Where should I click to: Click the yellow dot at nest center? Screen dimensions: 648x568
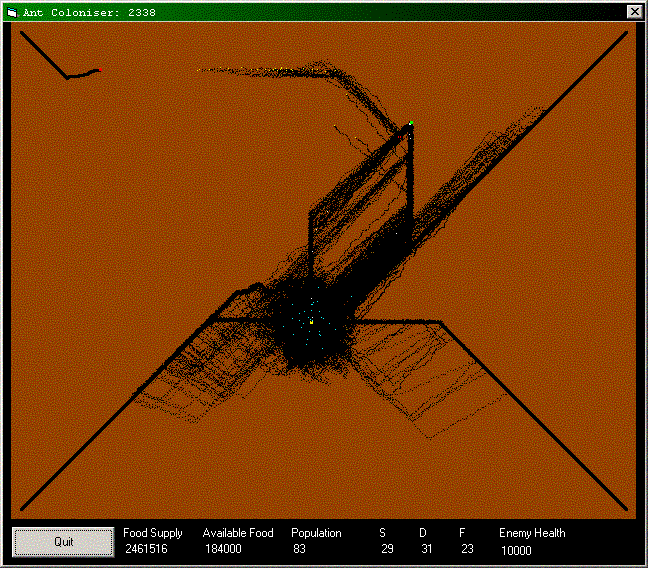pos(311,321)
